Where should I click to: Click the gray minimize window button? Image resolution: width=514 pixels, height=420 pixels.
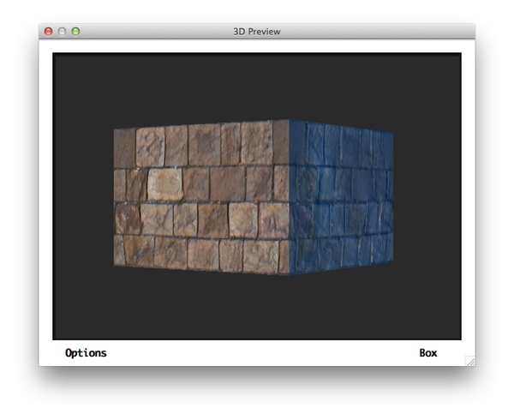tap(62, 32)
